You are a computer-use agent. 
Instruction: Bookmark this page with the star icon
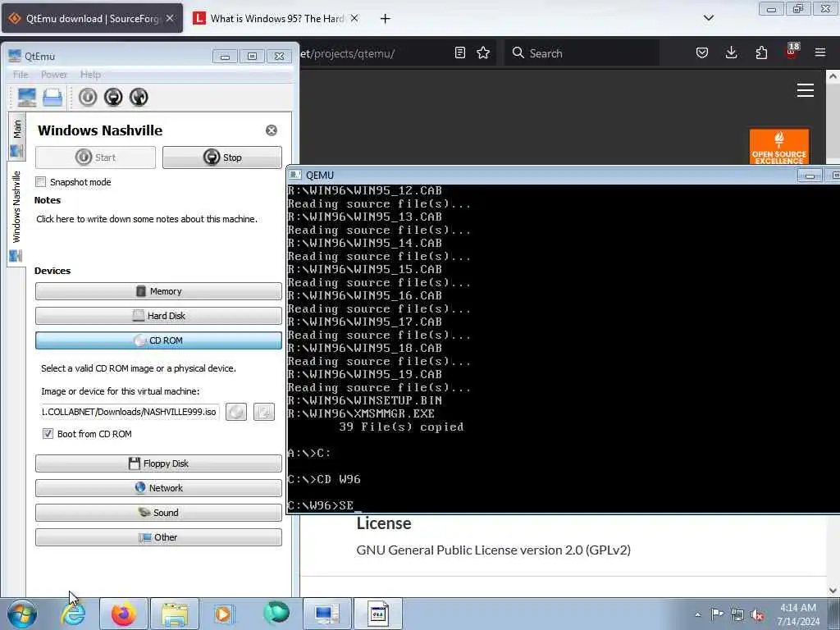[x=483, y=53]
